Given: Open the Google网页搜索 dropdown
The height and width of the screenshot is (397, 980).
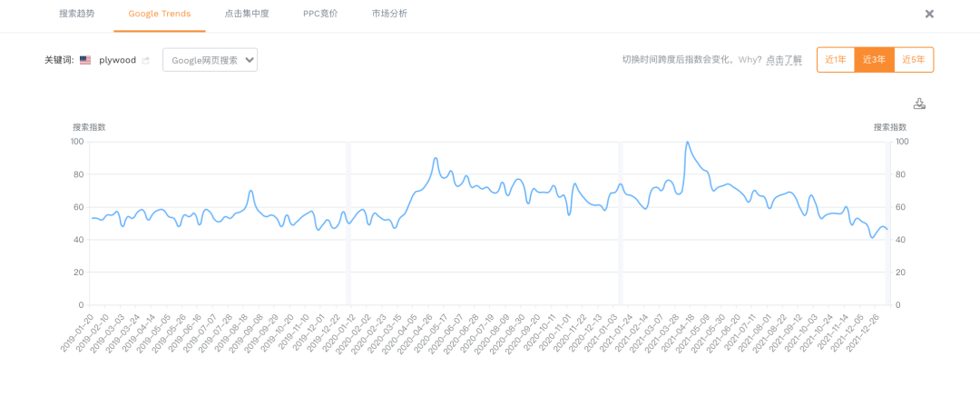Looking at the screenshot, I should coord(210,60).
